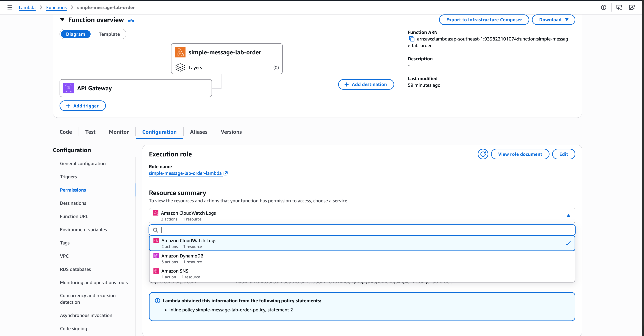The height and width of the screenshot is (336, 644).
Task: Click the purple API Gateway icon
Action: tap(68, 88)
